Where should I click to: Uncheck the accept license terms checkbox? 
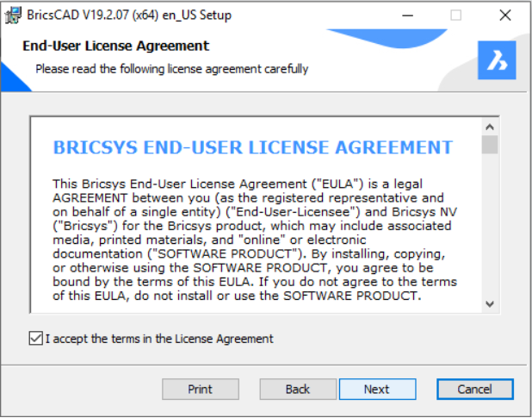click(35, 339)
